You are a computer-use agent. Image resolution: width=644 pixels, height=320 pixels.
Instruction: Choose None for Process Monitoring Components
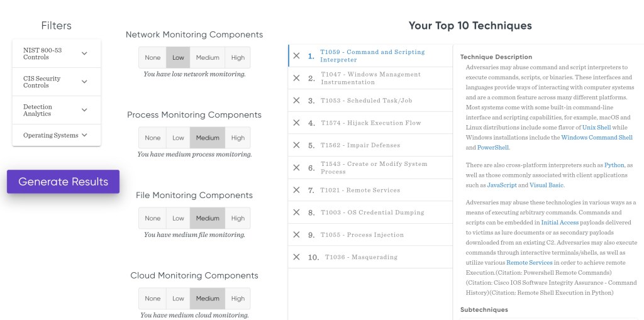click(153, 138)
